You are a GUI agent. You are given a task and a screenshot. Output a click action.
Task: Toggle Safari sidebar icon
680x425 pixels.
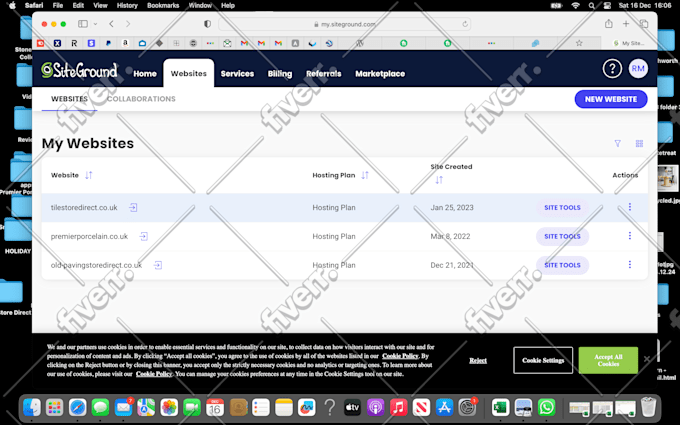tap(83, 24)
